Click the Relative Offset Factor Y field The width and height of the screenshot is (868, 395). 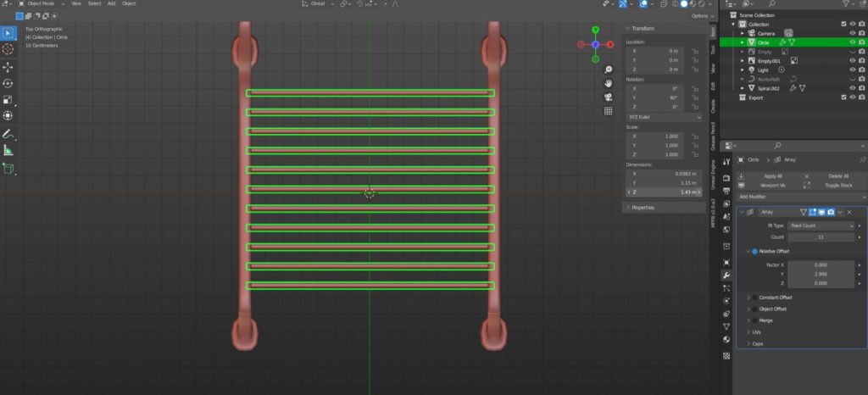(821, 274)
